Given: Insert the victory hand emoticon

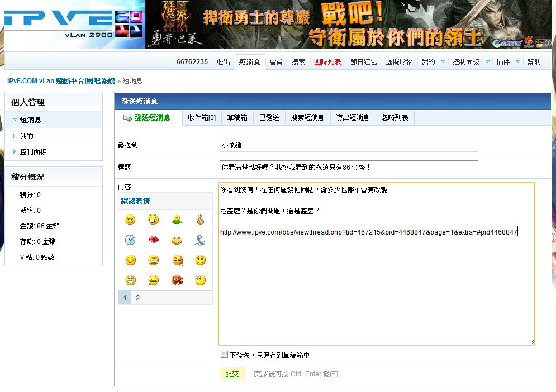Looking at the screenshot, I should pyautogui.click(x=200, y=220).
